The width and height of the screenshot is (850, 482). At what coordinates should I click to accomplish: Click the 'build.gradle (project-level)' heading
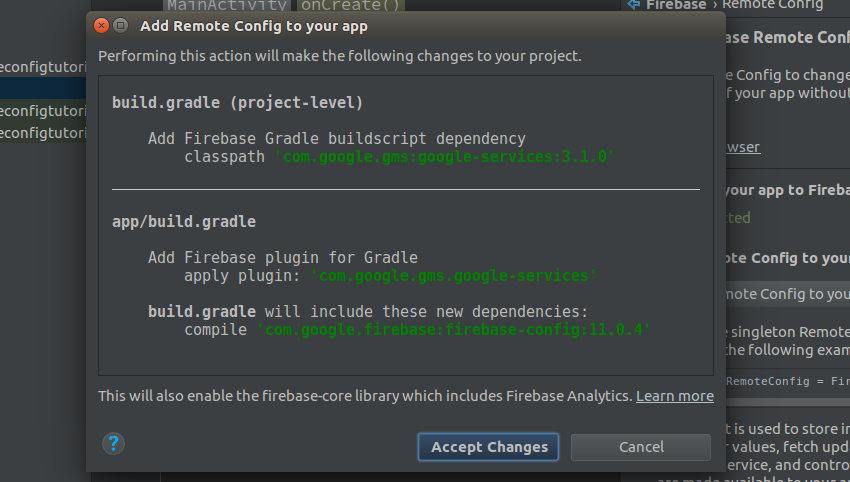237,102
